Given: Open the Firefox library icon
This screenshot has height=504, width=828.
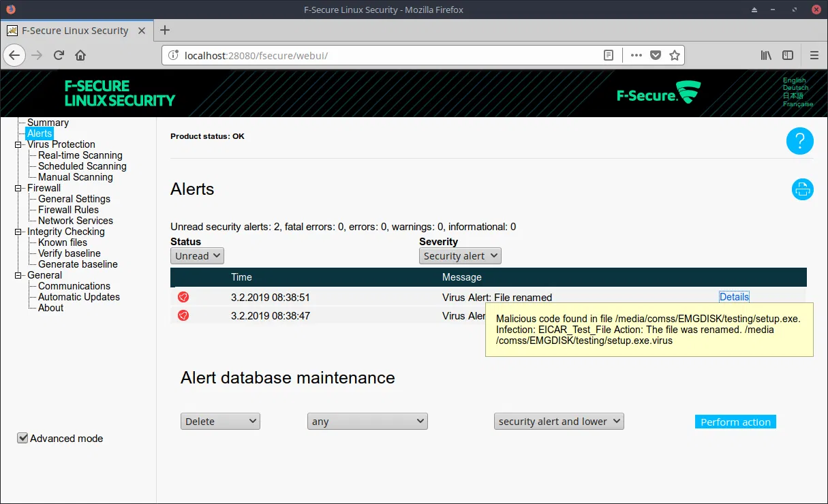Looking at the screenshot, I should pos(766,55).
